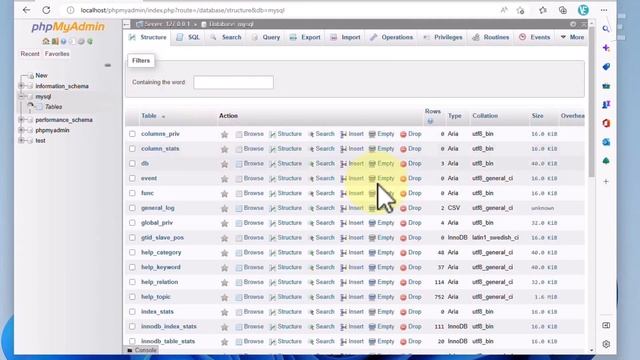Screen dimensions: 640x360
Task: Open Edge sidebar settings gear
Action: tap(606, 344)
